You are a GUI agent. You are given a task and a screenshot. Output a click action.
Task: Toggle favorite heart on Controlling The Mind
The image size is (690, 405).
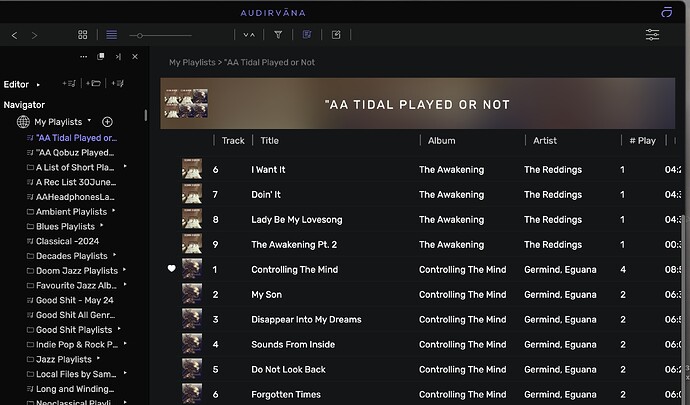click(171, 269)
